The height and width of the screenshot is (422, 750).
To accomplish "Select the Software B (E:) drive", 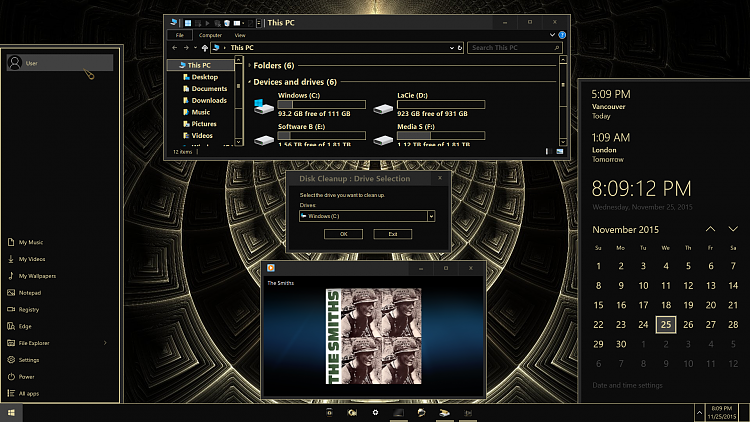I will pos(310,135).
